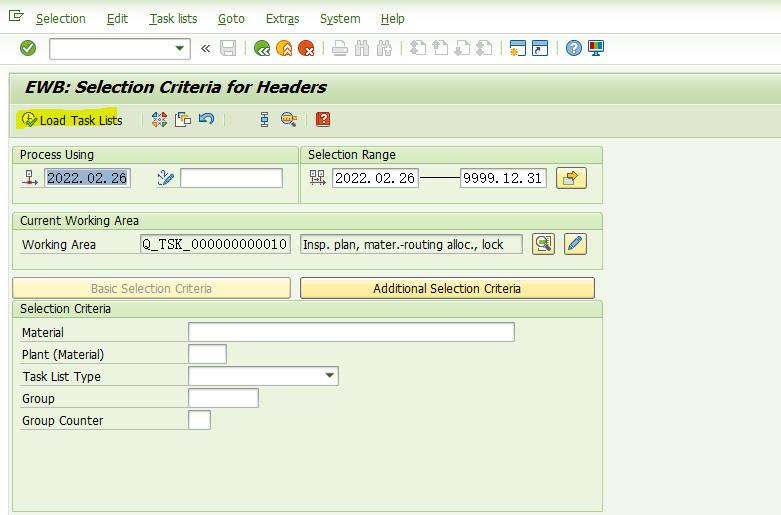Open the System menu
The image size is (781, 515).
pos(340,19)
